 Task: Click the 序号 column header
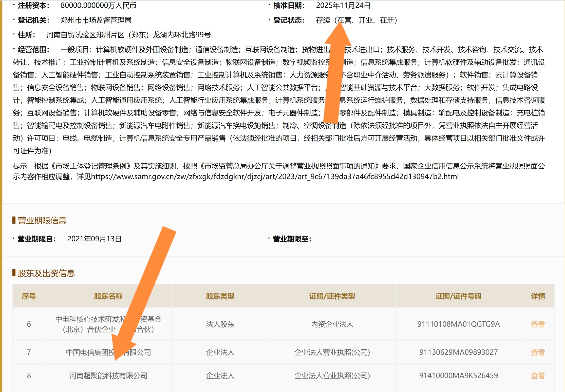point(29,296)
